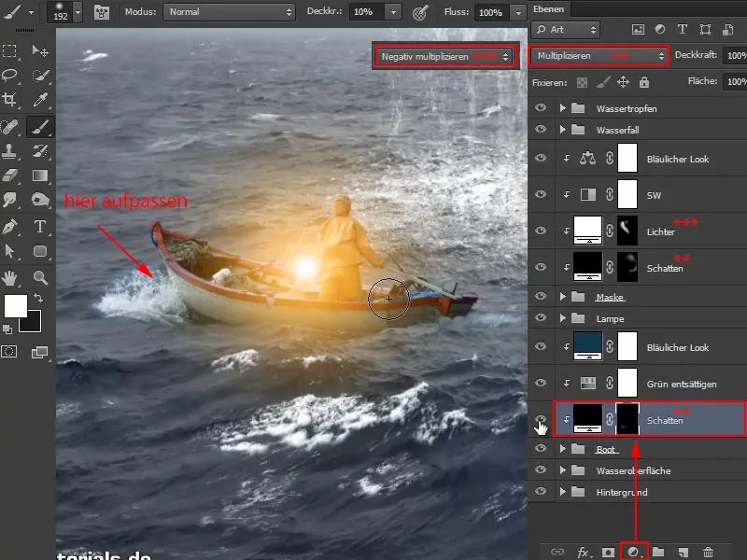Open the Art layer filter dropdown
This screenshot has height=560, width=747.
point(565,30)
